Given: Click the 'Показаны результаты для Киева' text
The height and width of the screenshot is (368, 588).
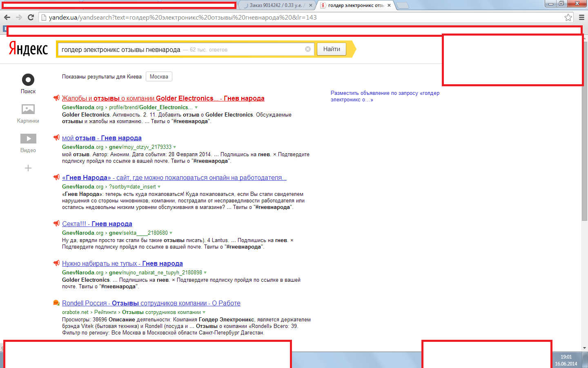Looking at the screenshot, I should (102, 76).
